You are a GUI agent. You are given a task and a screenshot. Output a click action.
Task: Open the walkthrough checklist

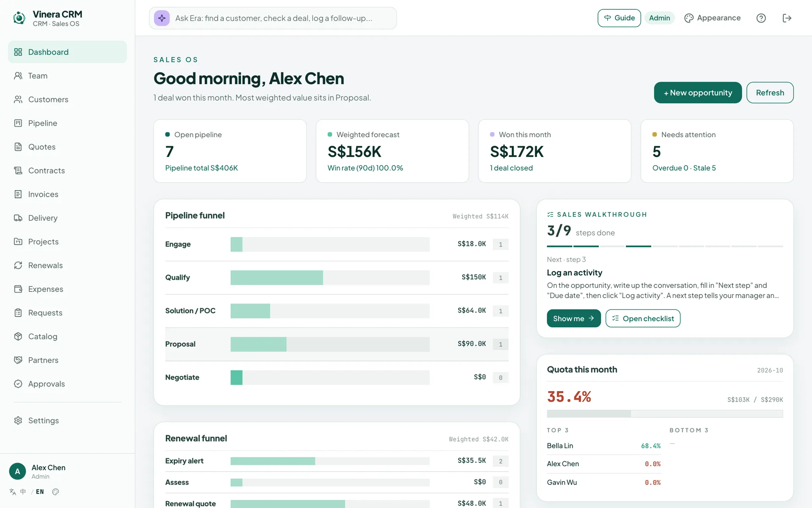pyautogui.click(x=643, y=318)
